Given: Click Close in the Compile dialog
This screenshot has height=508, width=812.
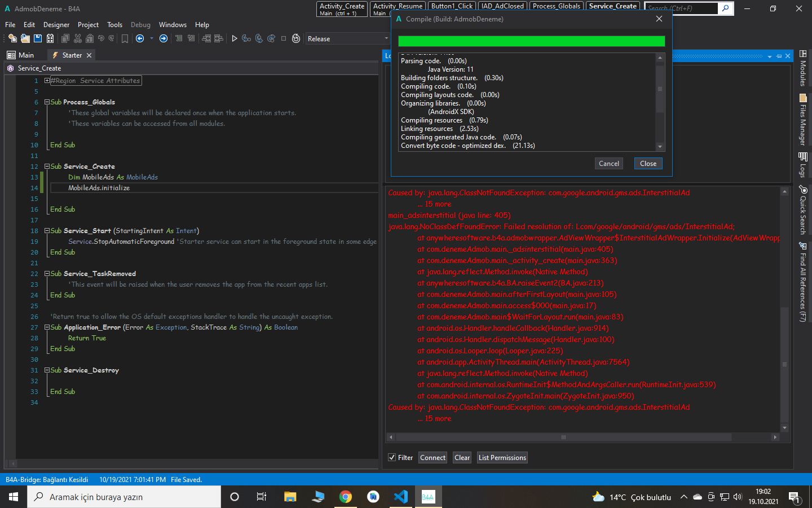Looking at the screenshot, I should 648,163.
